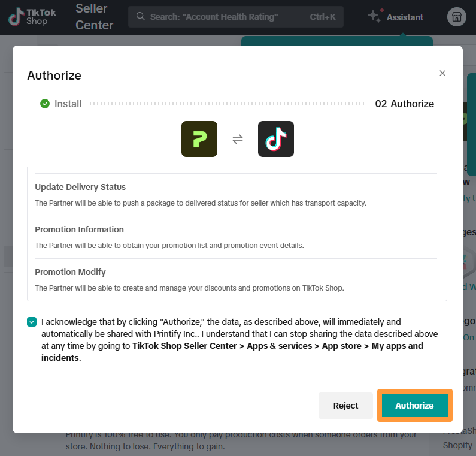The width and height of the screenshot is (476, 456).
Task: Close the Authorize dialog
Action: point(442,73)
